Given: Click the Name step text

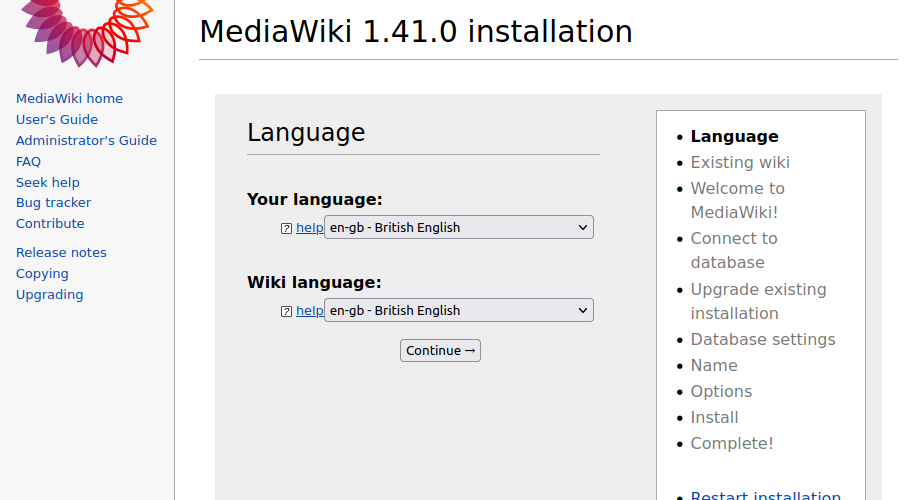Looking at the screenshot, I should (x=714, y=365).
